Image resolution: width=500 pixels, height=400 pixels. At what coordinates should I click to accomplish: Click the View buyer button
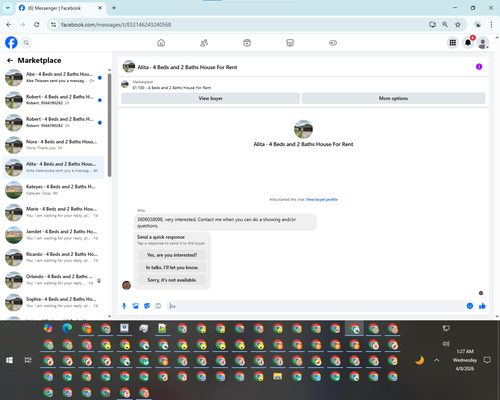(210, 98)
